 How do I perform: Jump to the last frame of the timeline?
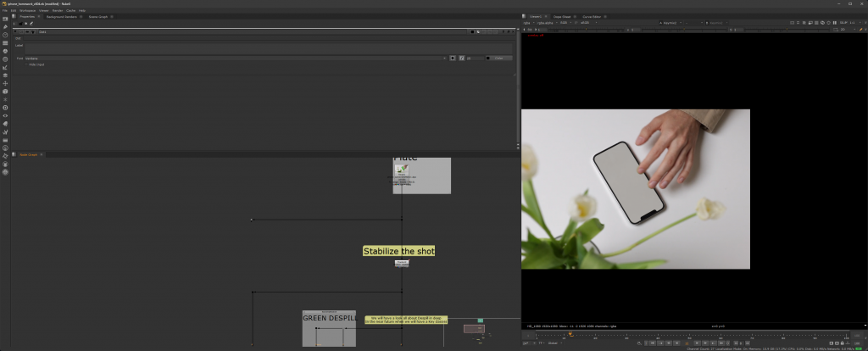721,343
